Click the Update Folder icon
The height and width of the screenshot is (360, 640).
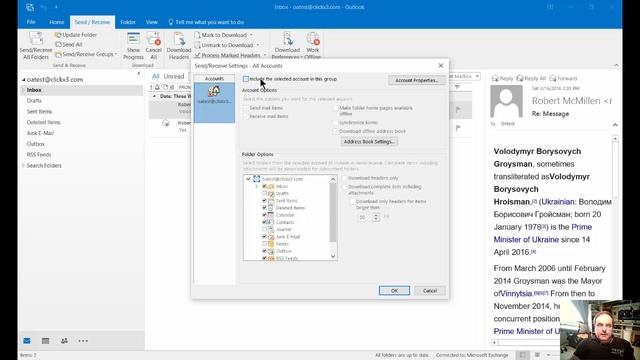[58, 35]
